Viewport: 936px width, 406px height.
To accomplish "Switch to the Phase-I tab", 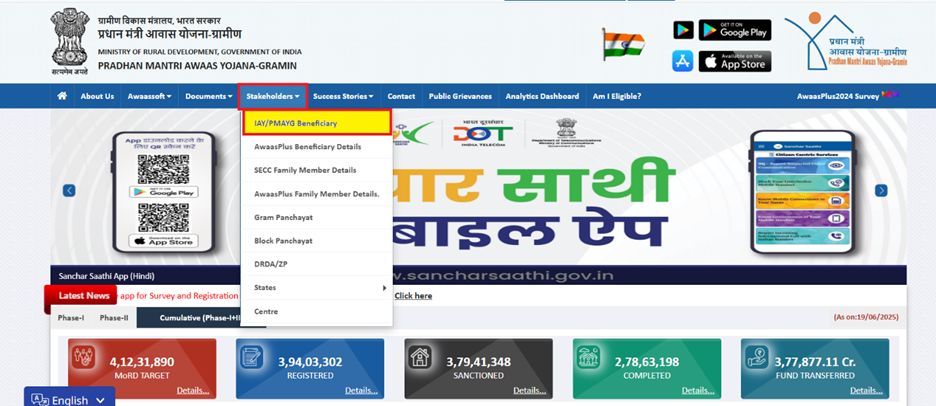I will click(70, 318).
